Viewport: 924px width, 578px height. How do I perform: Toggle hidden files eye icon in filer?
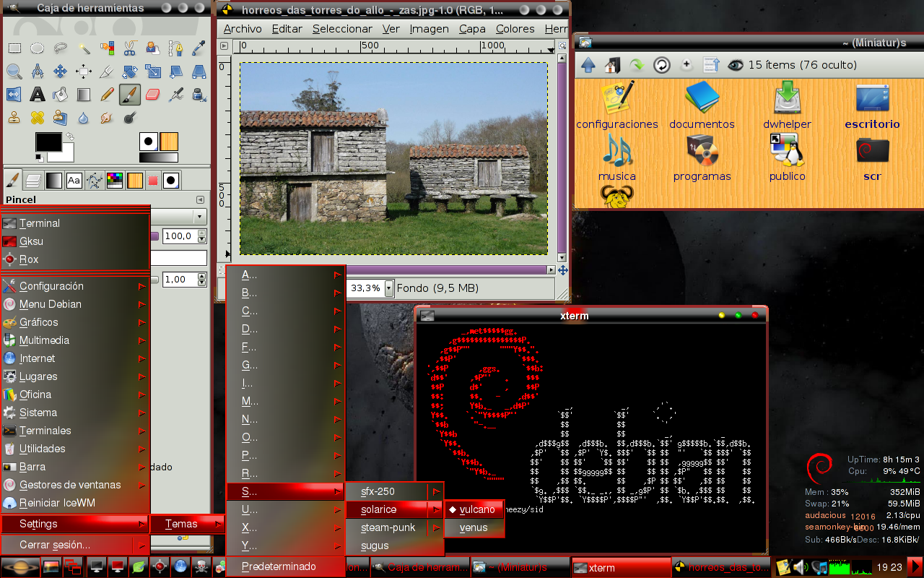pyautogui.click(x=736, y=65)
